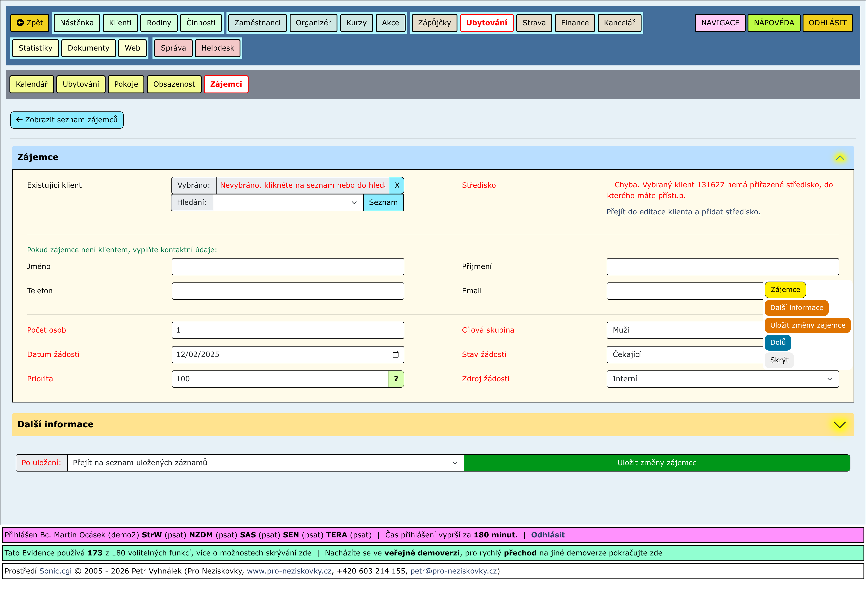
Task: Clear selected client with X button
Action: click(x=397, y=186)
